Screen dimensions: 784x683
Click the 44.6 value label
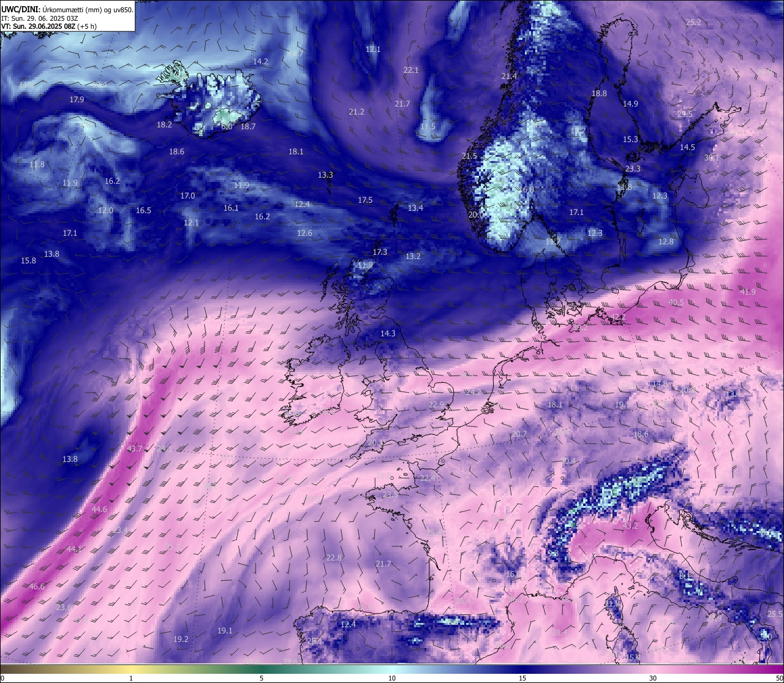[99, 510]
